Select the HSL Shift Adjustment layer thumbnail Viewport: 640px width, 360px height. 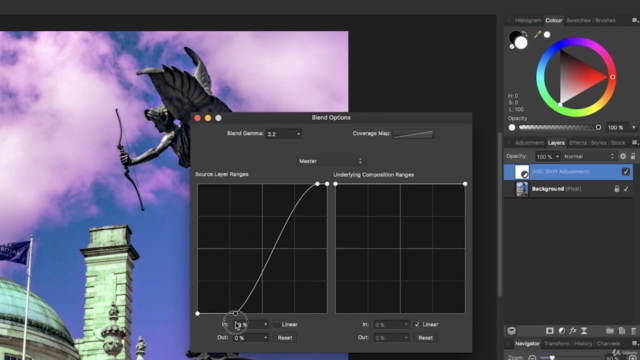pos(522,172)
